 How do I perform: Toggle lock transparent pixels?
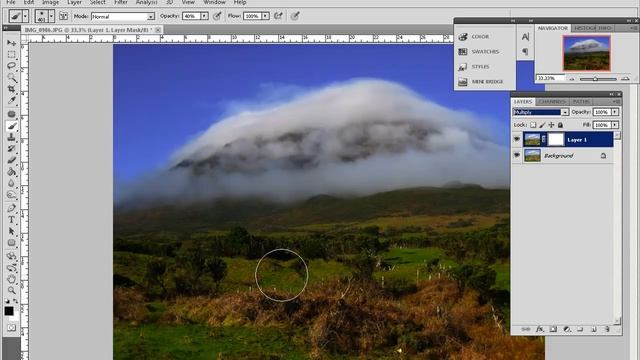coord(533,125)
